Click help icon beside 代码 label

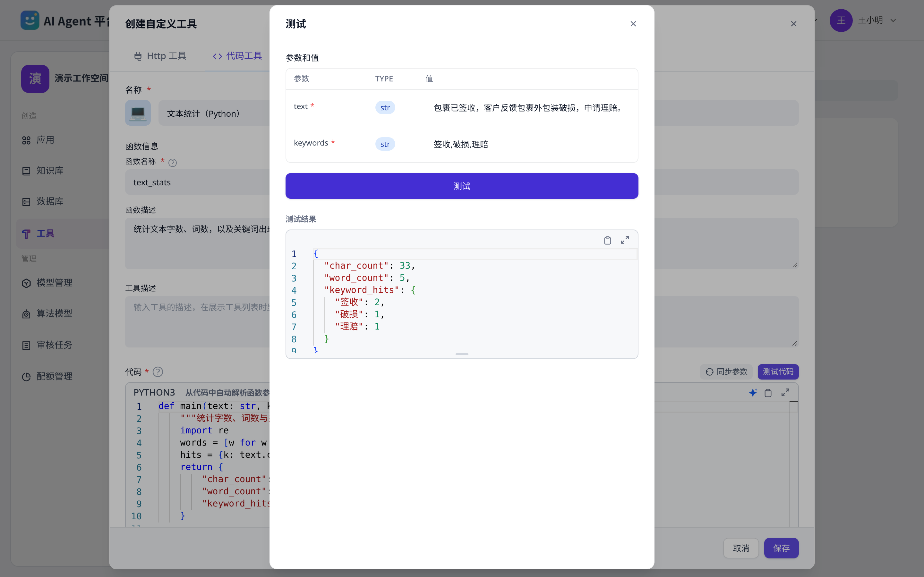pos(158,372)
